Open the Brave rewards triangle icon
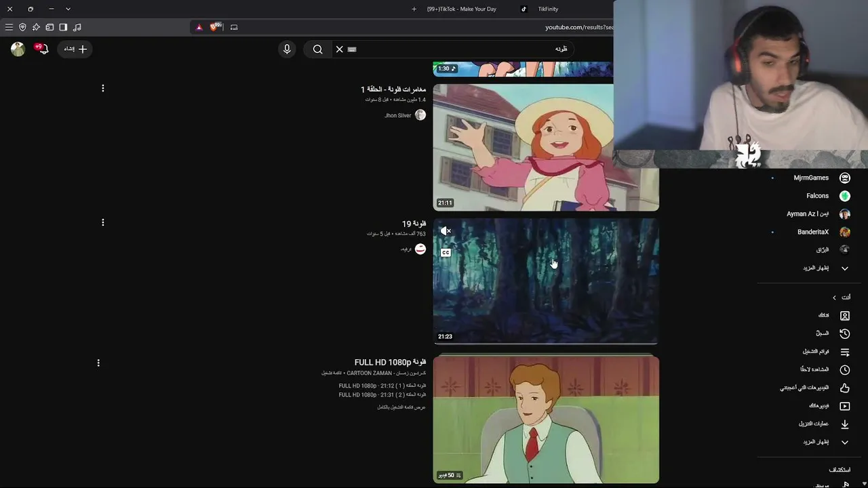The height and width of the screenshot is (488, 868). coord(199,27)
